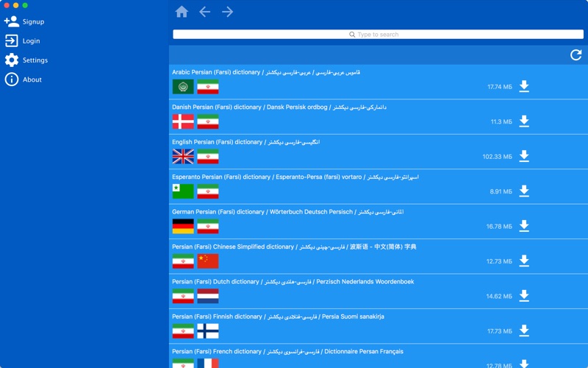Refresh the dictionary list
This screenshot has width=588, height=368.
576,54
